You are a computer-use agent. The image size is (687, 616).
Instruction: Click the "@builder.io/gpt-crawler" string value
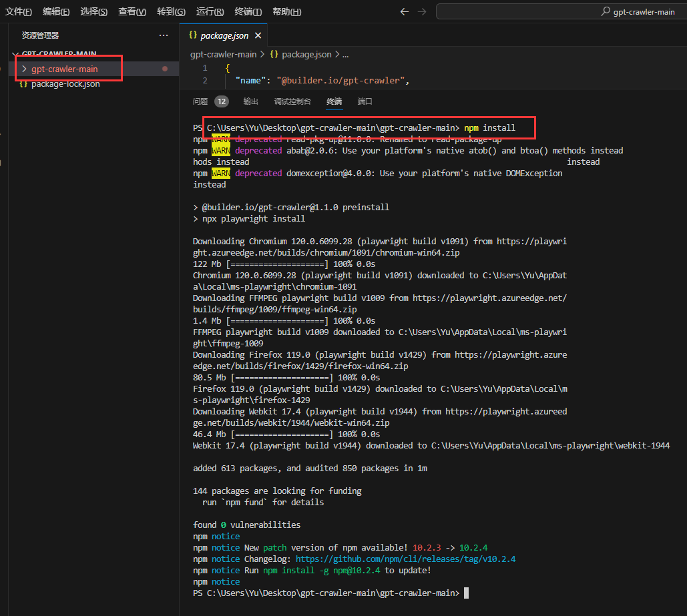tap(340, 81)
